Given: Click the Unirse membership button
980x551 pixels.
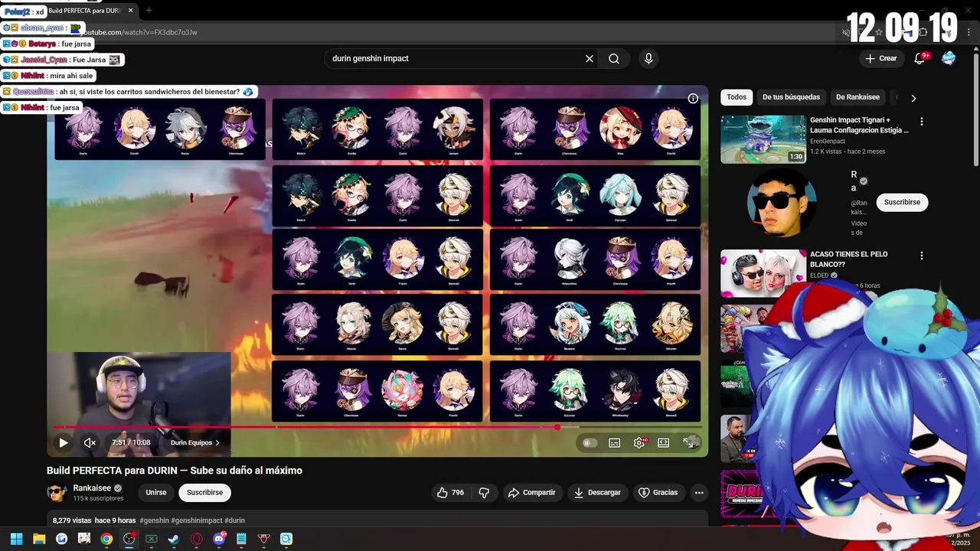Looking at the screenshot, I should click(x=156, y=492).
